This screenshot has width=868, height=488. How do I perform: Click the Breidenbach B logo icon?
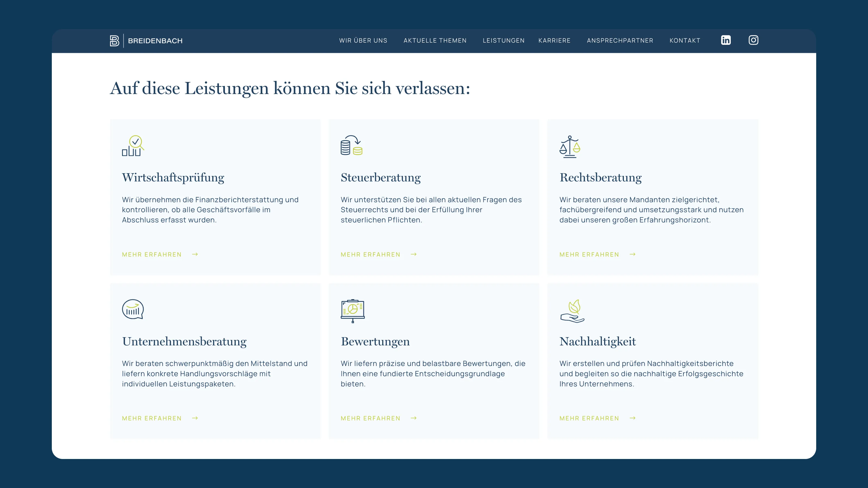point(114,41)
